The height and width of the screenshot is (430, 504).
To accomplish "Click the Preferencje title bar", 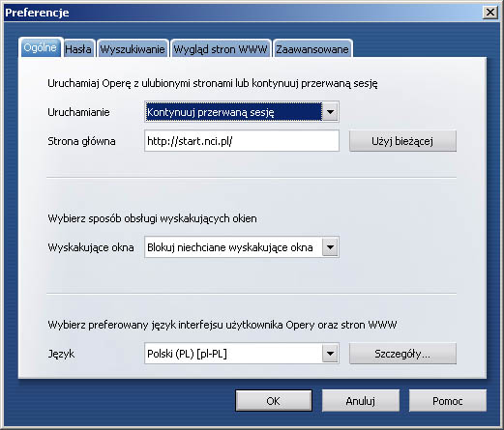I will 242,13.
